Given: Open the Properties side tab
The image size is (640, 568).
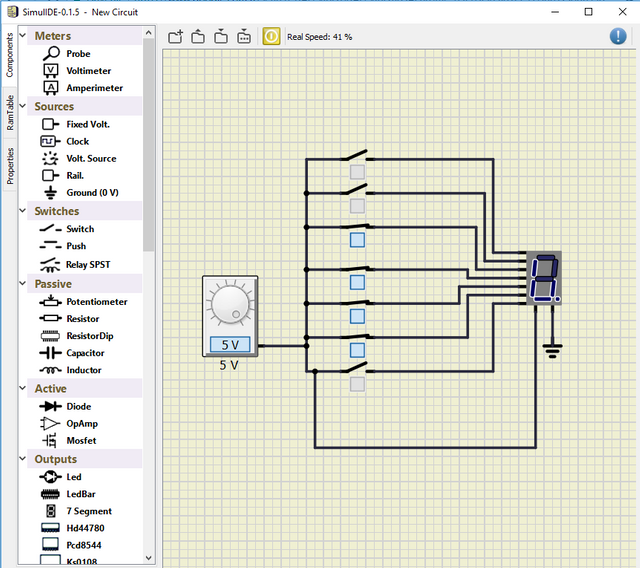Looking at the screenshot, I should pyautogui.click(x=10, y=166).
